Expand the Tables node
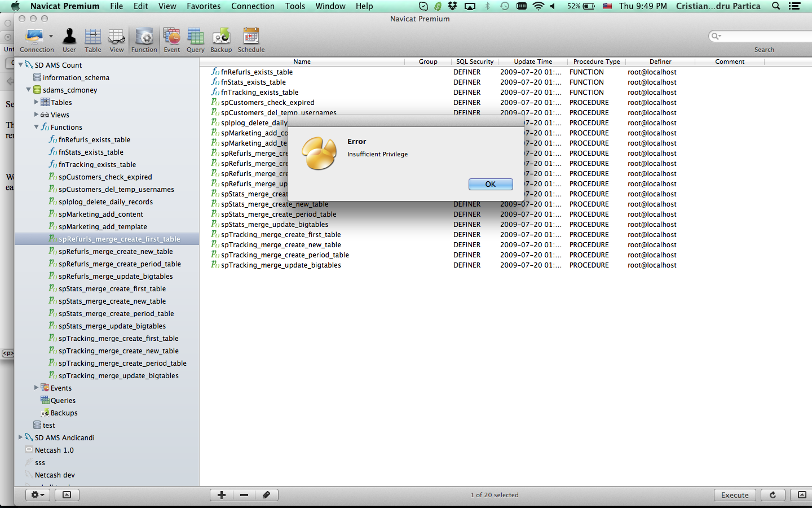The width and height of the screenshot is (812, 508). point(36,102)
